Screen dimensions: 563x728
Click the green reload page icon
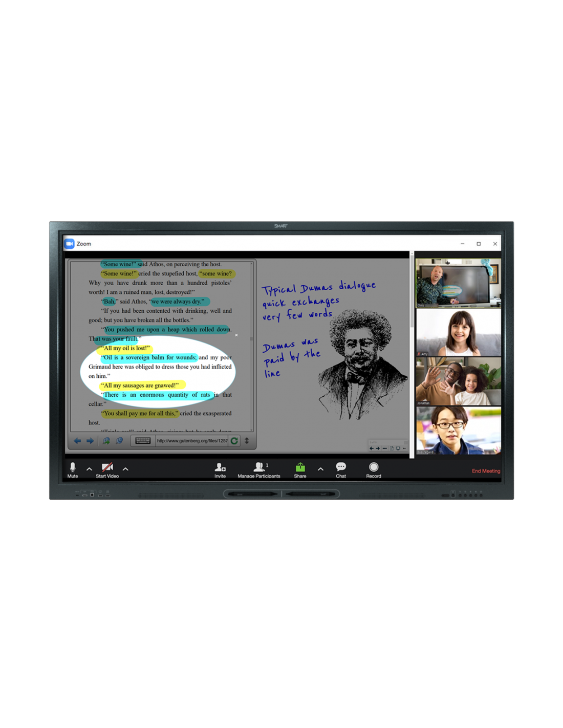coord(234,441)
